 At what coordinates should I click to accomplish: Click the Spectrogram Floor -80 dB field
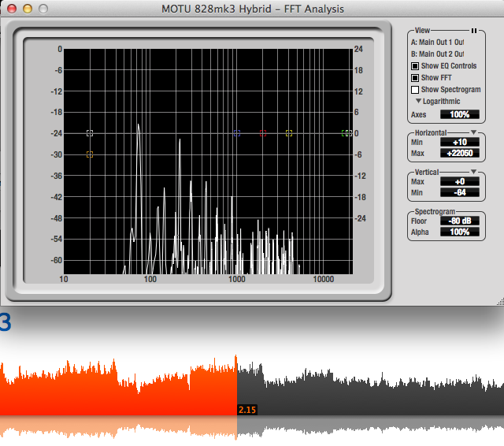click(460, 221)
